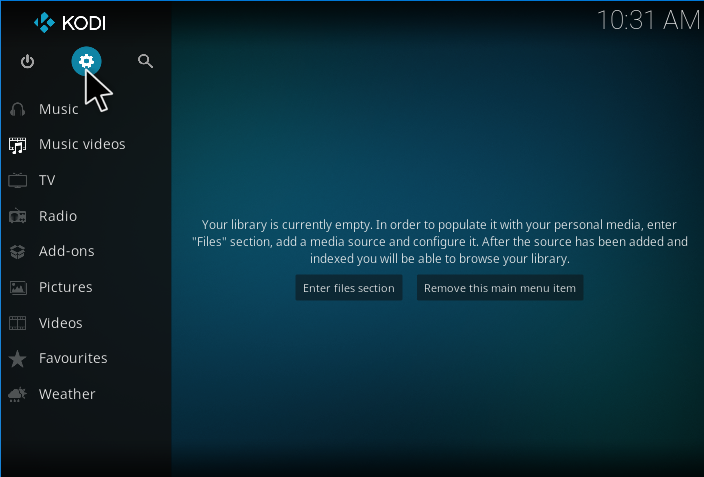Viewport: 704px width, 477px height.
Task: Click Remove this main menu item
Action: pyautogui.click(x=500, y=288)
